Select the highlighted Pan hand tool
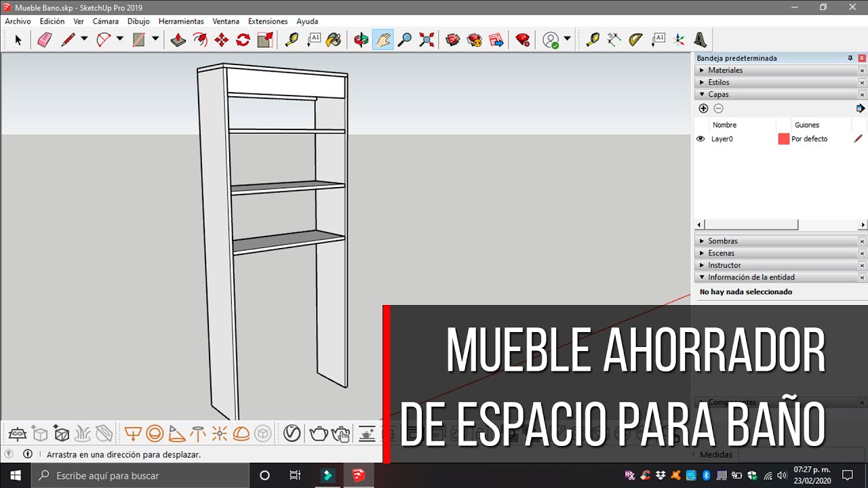This screenshot has height=488, width=868. point(383,40)
